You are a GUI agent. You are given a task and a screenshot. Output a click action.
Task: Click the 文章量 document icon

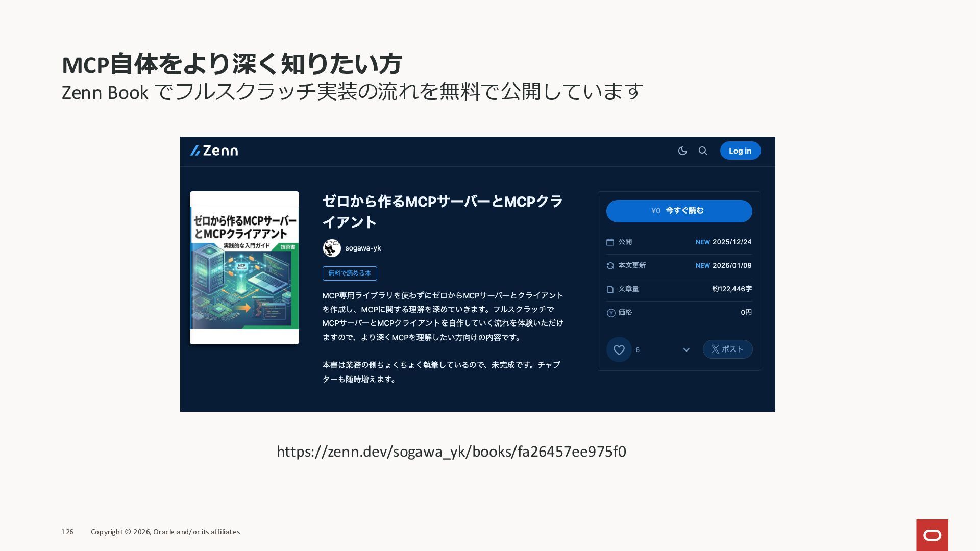pyautogui.click(x=610, y=289)
